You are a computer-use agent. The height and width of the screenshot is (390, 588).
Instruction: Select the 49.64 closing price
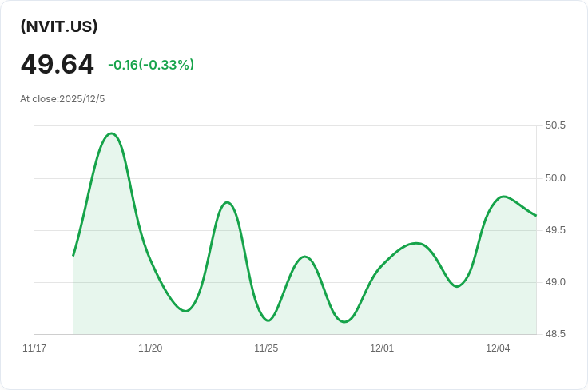pos(57,64)
